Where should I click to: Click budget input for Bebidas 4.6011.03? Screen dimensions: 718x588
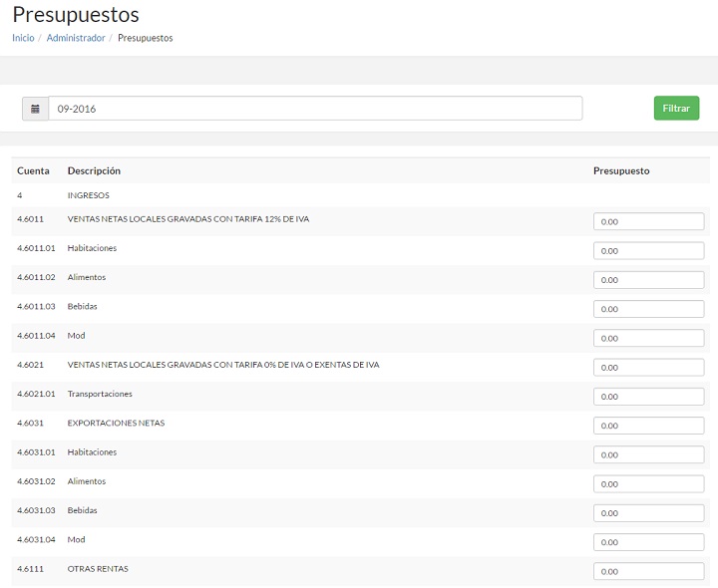click(x=648, y=309)
